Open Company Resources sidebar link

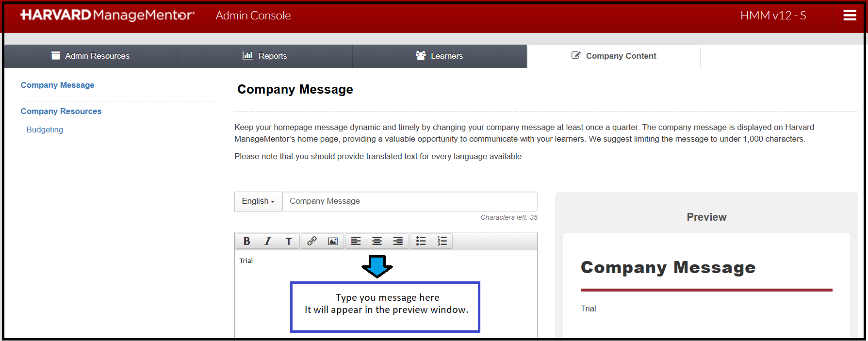click(x=61, y=112)
